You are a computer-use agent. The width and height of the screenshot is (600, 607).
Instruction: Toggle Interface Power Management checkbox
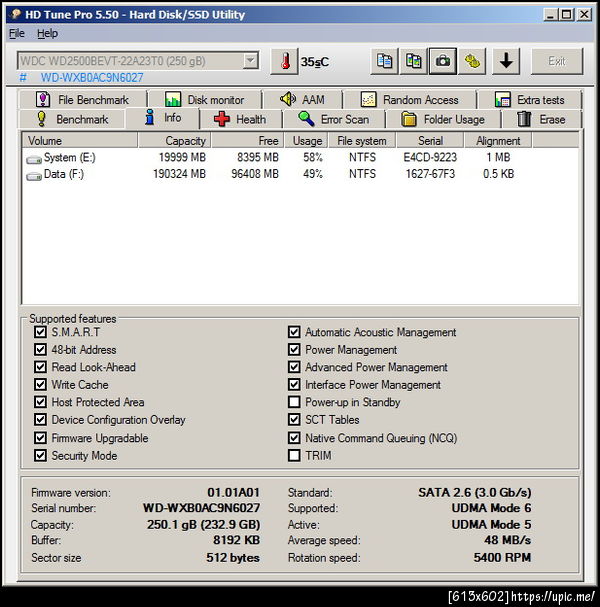coord(294,384)
